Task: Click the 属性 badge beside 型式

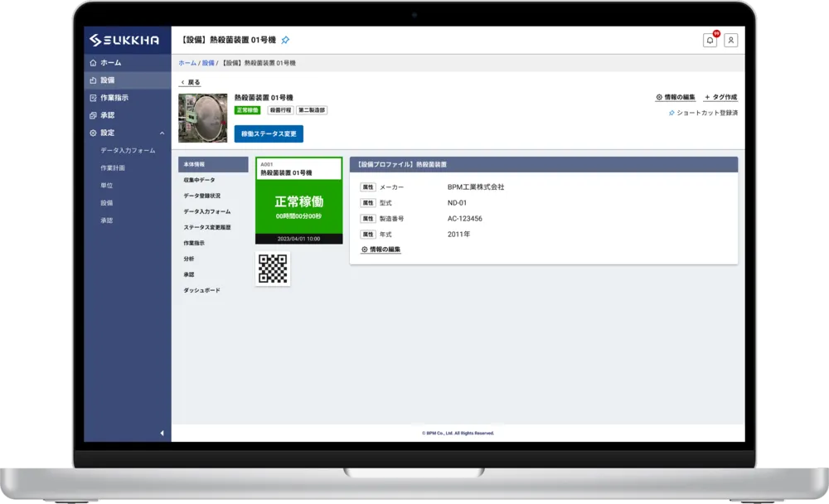Action: coord(368,203)
